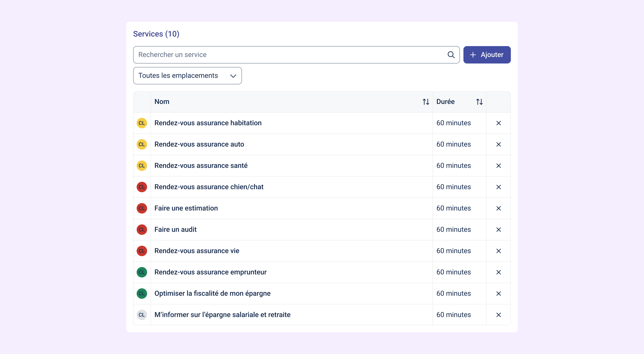Sort services by Nom column arrows
This screenshot has height=354, width=644.
(426, 102)
